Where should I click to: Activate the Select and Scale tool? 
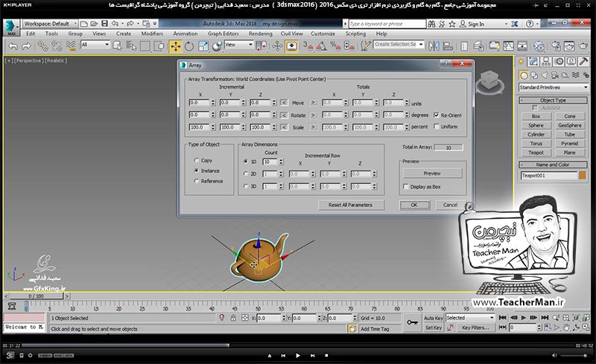pyautogui.click(x=203, y=46)
